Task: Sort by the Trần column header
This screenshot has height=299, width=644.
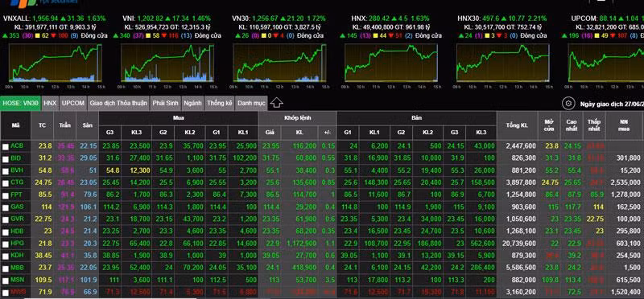Action: (x=64, y=125)
